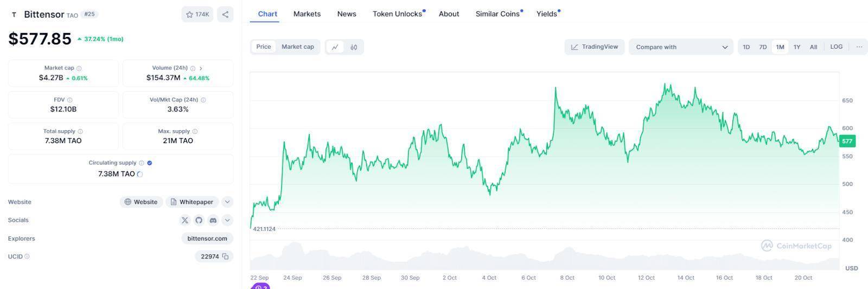Show info tooltip for FDV
Screen dimensions: 868x289
click(69, 100)
